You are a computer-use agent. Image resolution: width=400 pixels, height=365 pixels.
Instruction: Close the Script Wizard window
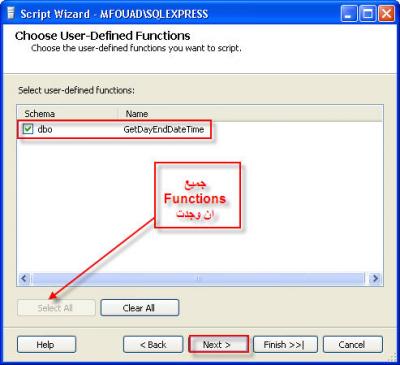coord(387,14)
